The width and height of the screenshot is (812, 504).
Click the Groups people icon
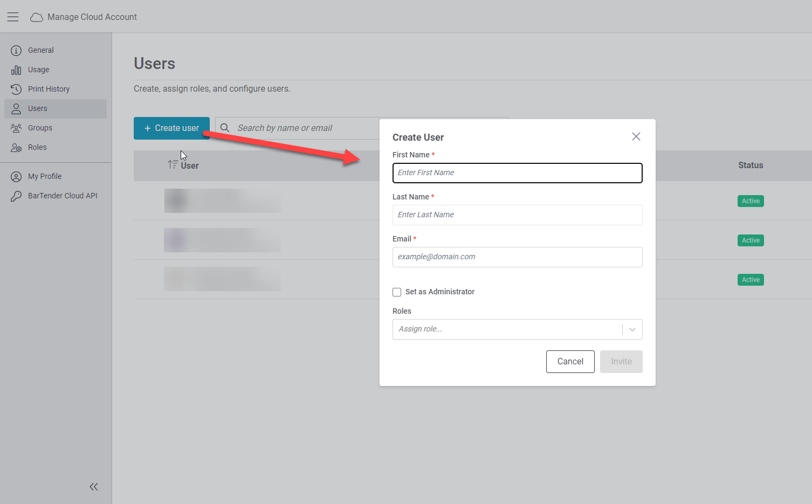(16, 128)
